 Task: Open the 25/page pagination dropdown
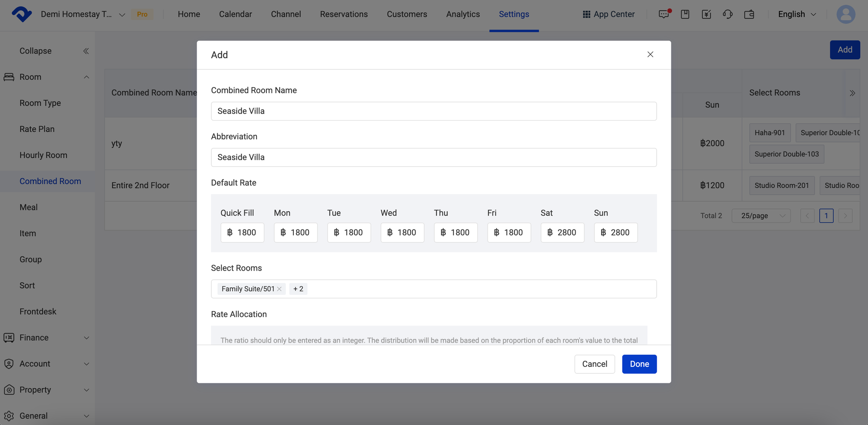pos(761,216)
